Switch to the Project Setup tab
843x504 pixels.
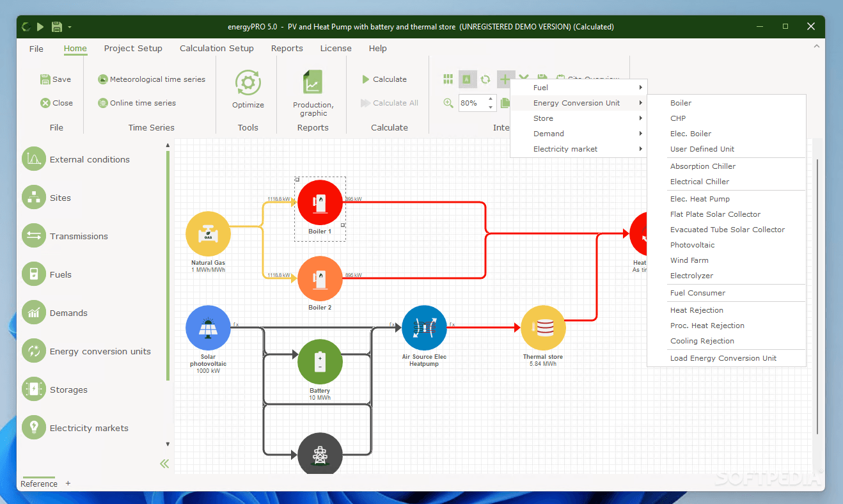coord(133,49)
